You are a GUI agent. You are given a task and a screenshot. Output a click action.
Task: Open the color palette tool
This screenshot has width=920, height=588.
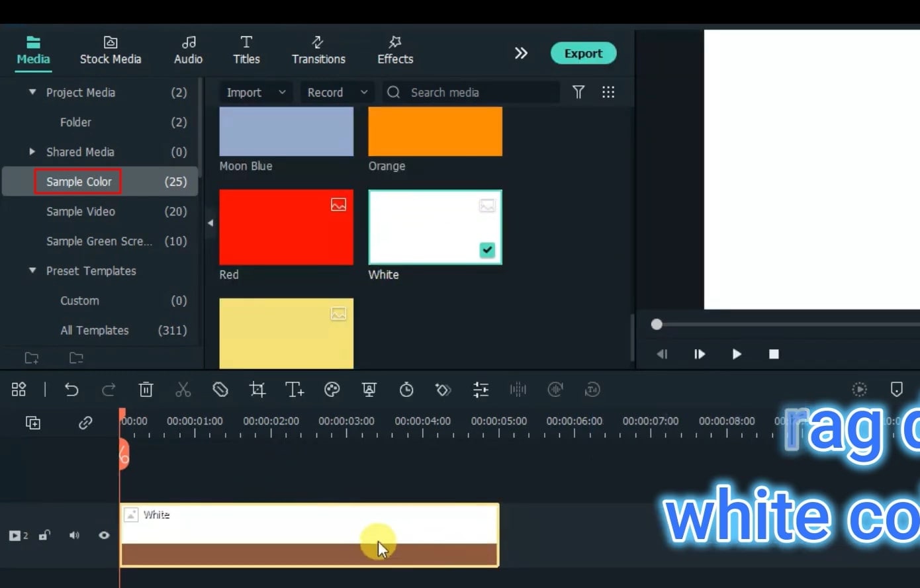(x=332, y=390)
